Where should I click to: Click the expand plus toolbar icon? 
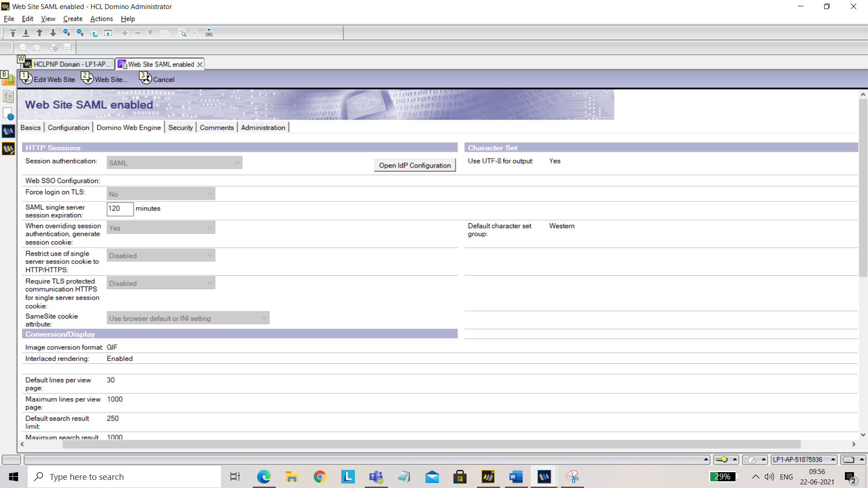(125, 33)
